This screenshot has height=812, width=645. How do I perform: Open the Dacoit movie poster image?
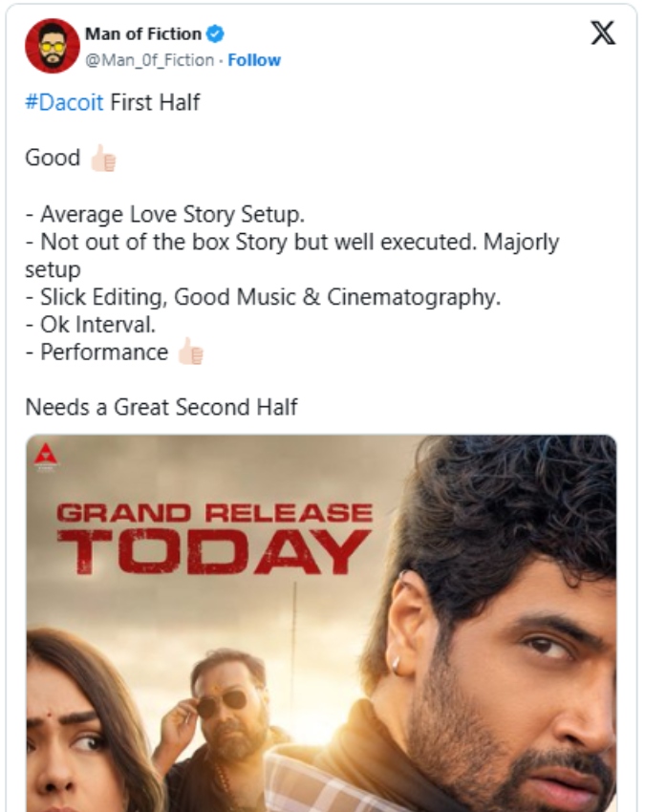[321, 623]
